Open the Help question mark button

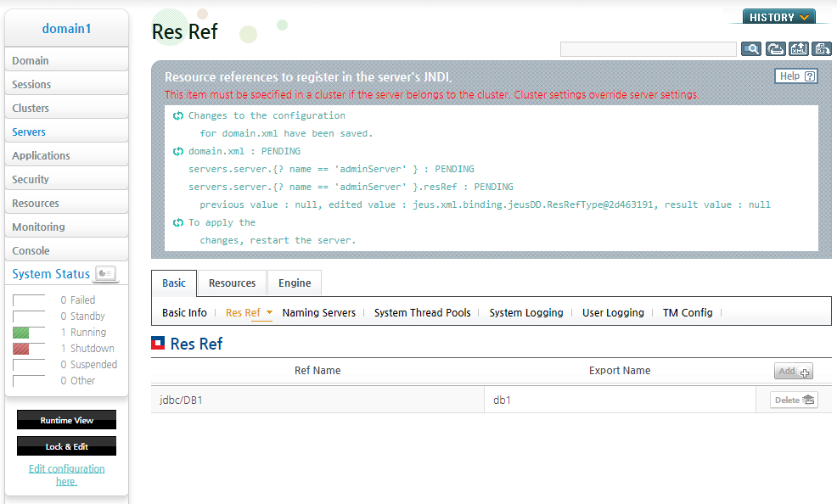click(796, 76)
